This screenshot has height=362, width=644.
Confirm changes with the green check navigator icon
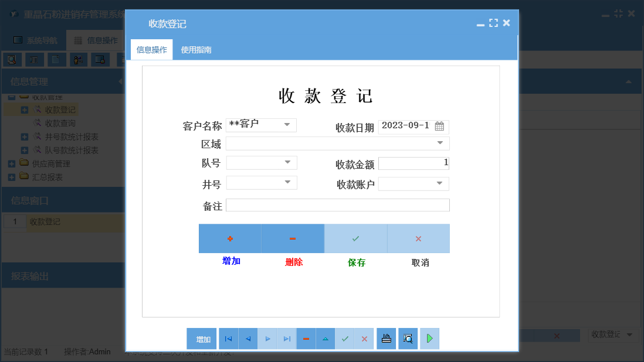345,339
